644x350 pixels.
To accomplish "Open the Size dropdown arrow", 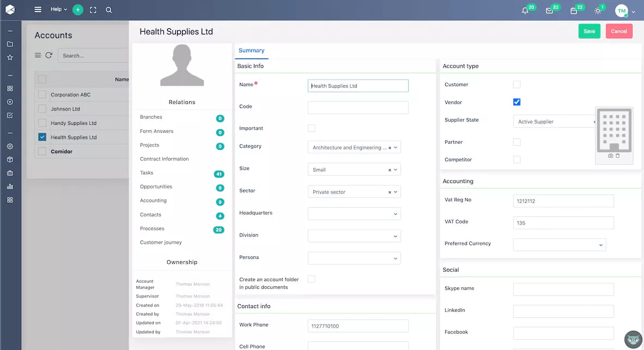I will click(396, 170).
